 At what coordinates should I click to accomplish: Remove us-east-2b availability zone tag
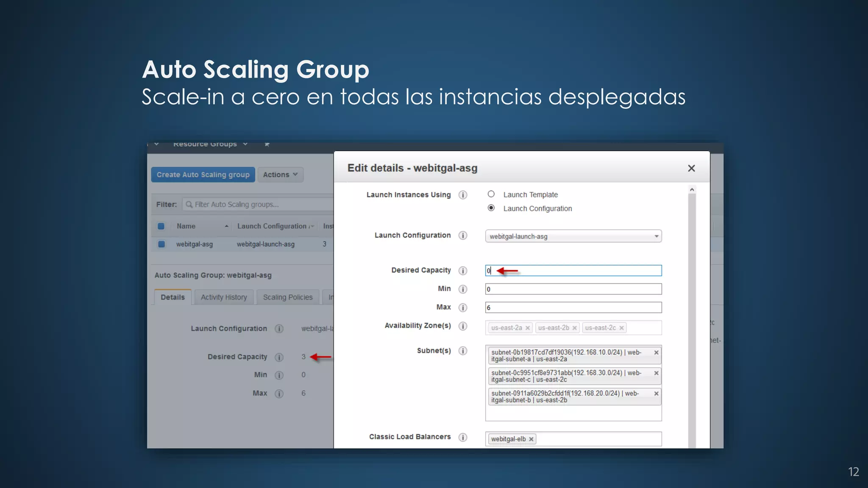coord(575,328)
